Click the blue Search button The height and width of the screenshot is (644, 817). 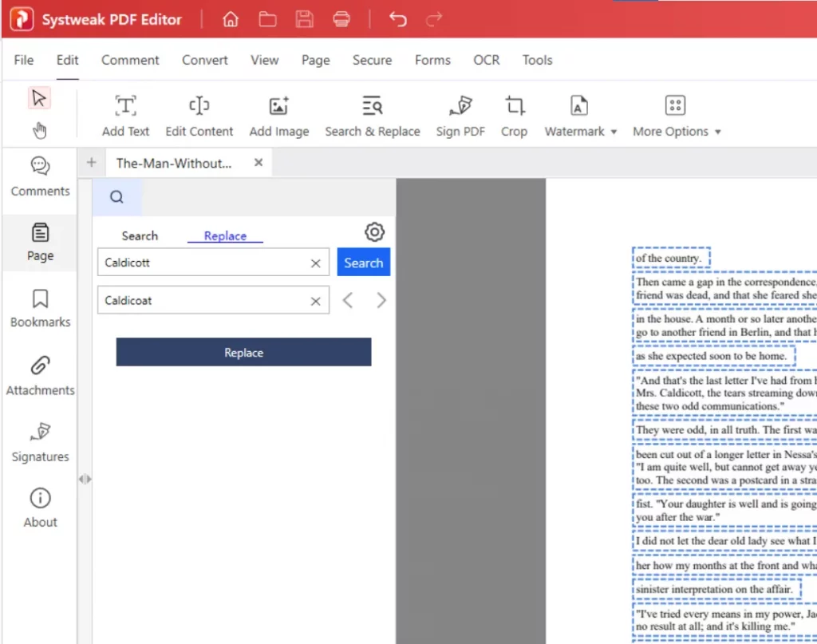pyautogui.click(x=363, y=263)
